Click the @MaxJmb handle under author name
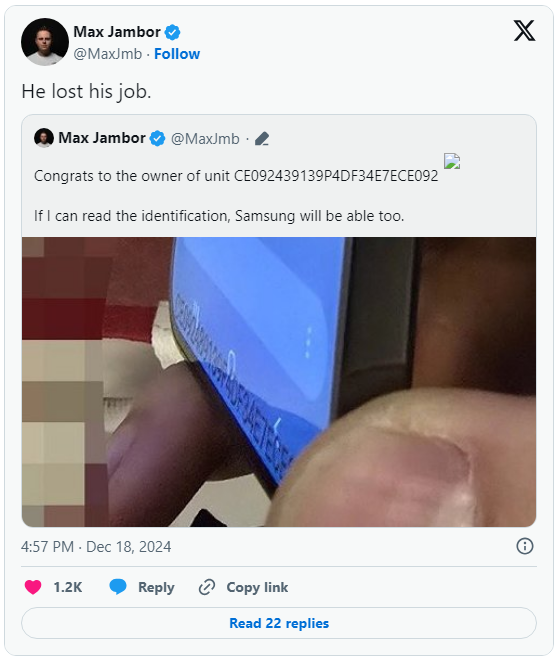 108,54
